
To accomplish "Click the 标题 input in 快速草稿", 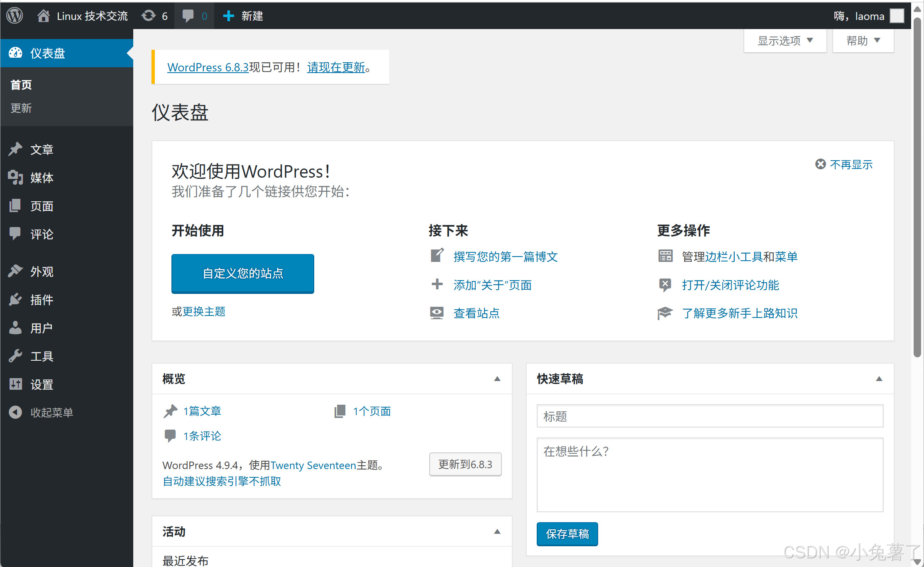I will pyautogui.click(x=709, y=416).
